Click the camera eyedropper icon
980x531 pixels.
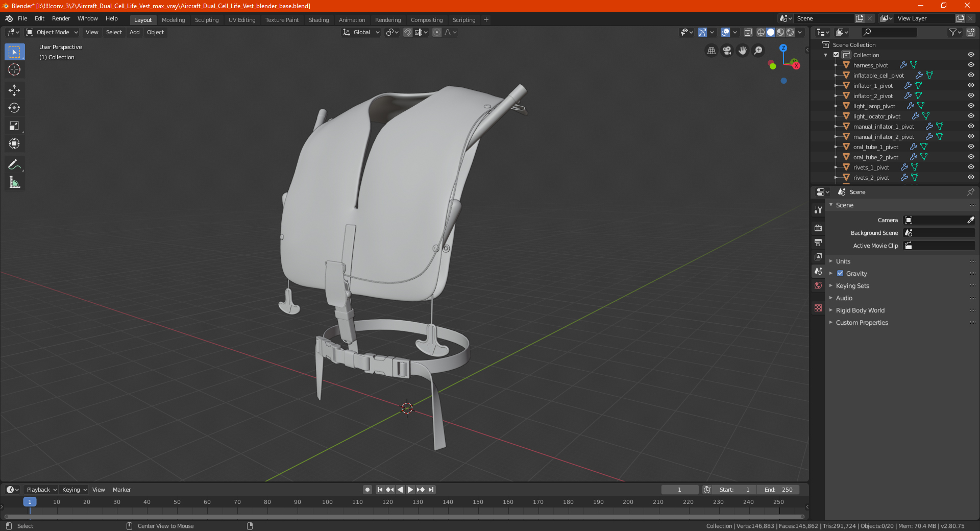pyautogui.click(x=970, y=220)
